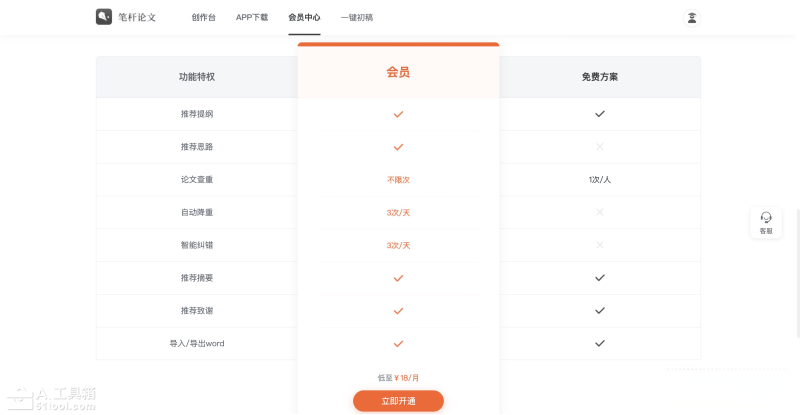Image resolution: width=800 pixels, height=415 pixels.
Task: Click free plan checkmark for 推荐提纲
Action: click(599, 114)
